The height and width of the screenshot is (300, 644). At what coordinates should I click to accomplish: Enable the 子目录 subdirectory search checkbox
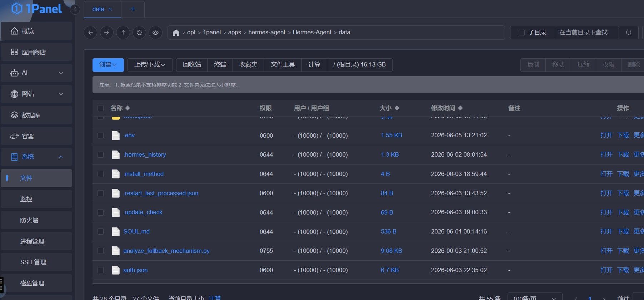(x=521, y=33)
